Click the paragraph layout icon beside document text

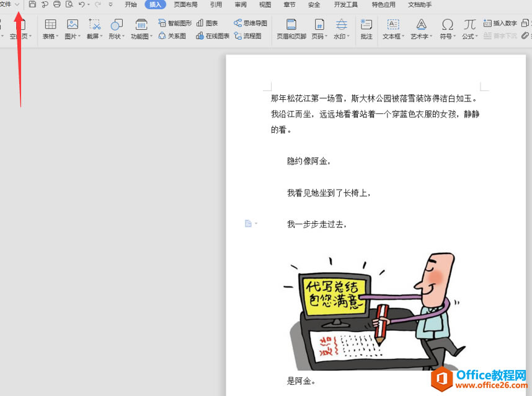[249, 224]
